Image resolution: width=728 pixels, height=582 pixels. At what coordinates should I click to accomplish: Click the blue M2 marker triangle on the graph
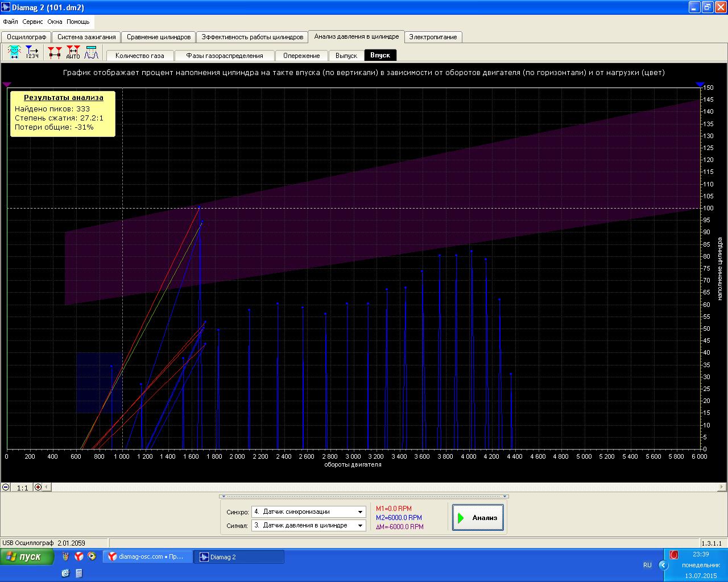click(x=701, y=84)
